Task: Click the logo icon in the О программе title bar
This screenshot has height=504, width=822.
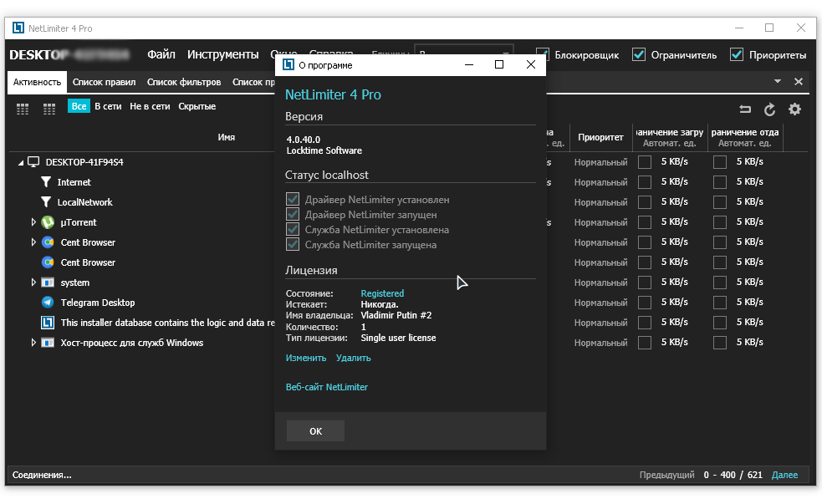Action: point(288,64)
